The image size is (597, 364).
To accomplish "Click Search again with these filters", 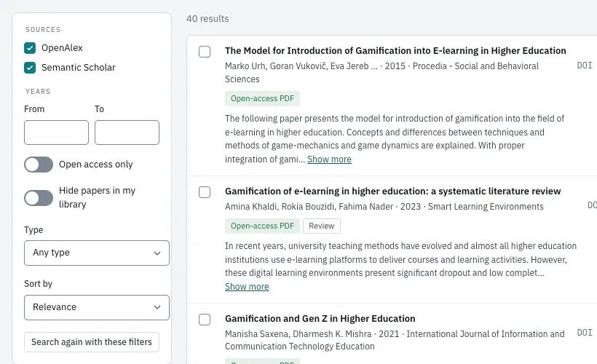I will click(x=92, y=342).
